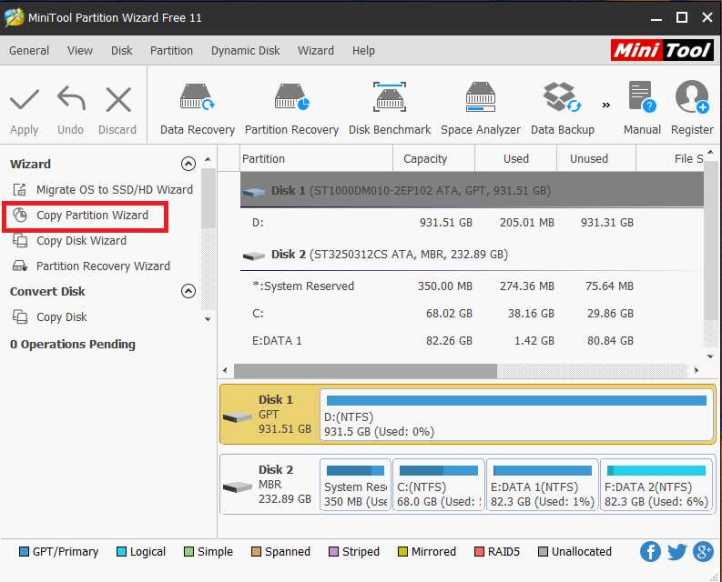
Task: Click the partition list scroll right arrow
Action: 696,370
